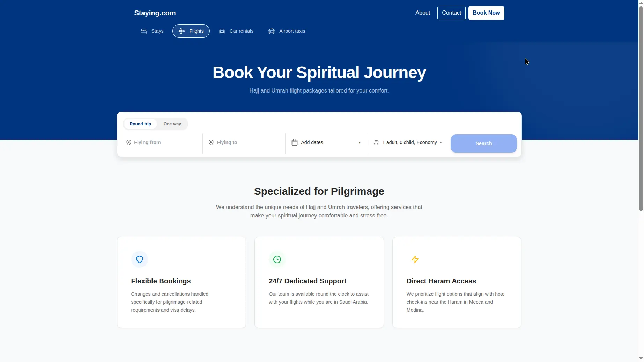Switch to the Airport taxis tab

tap(287, 31)
